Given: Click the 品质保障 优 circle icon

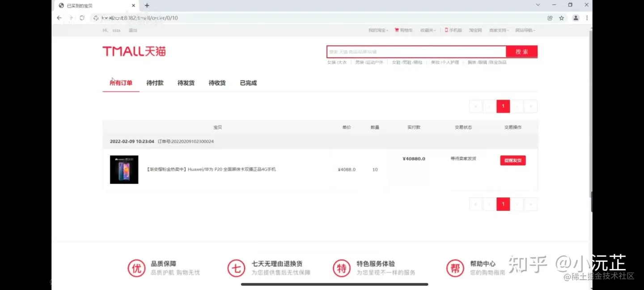Looking at the screenshot, I should pos(136,268).
